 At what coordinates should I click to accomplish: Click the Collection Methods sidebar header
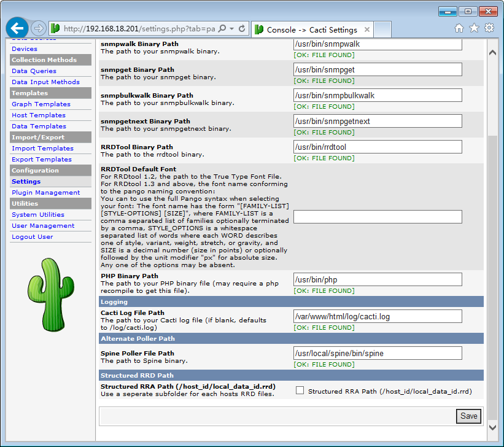50,60
